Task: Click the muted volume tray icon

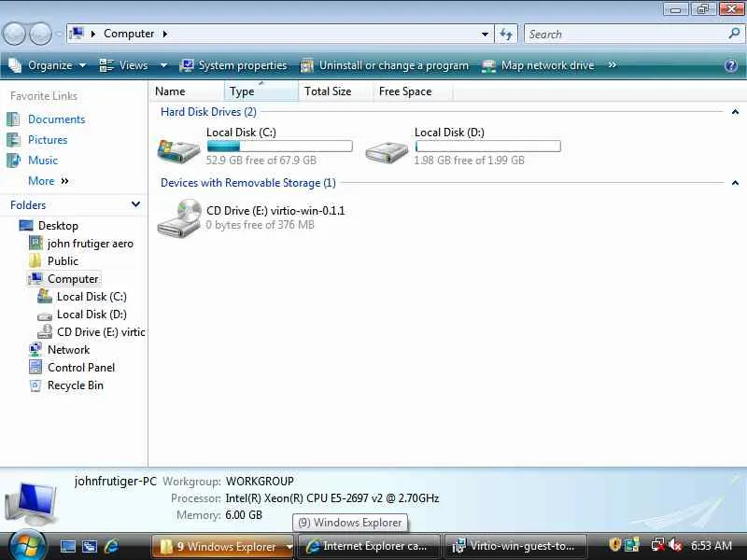Action: [675, 545]
